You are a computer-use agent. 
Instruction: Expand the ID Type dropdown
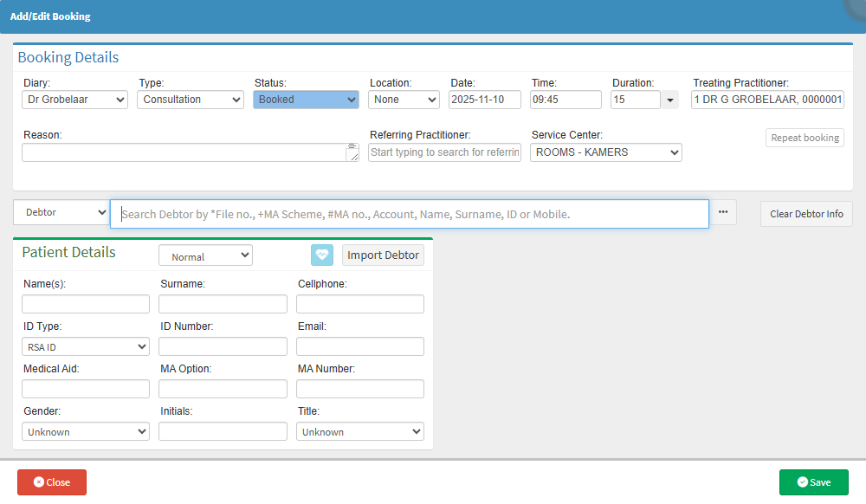click(x=86, y=346)
